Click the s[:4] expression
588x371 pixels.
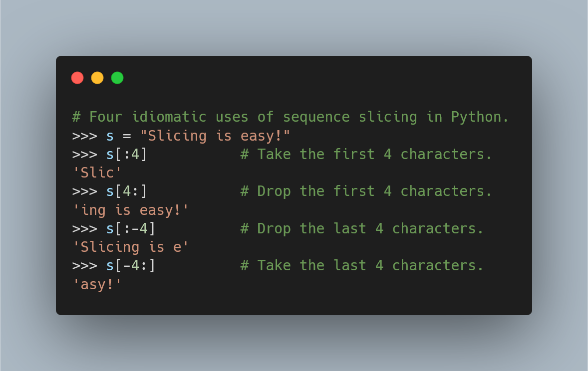click(x=127, y=154)
